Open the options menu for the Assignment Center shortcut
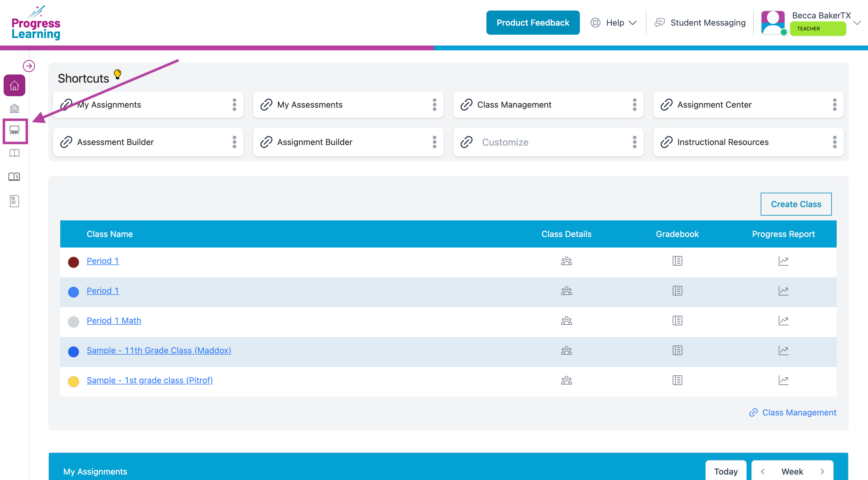Viewport: 868px width, 480px height. pyautogui.click(x=835, y=105)
